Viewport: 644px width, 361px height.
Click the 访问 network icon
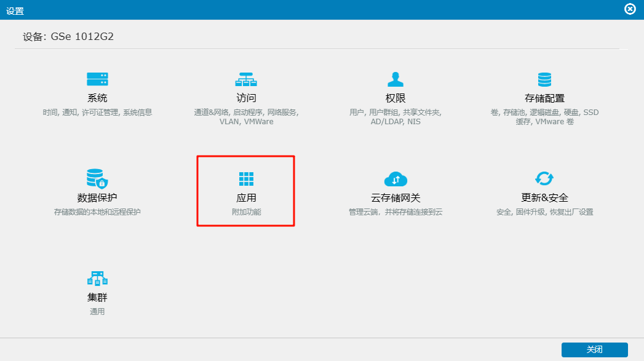click(246, 79)
